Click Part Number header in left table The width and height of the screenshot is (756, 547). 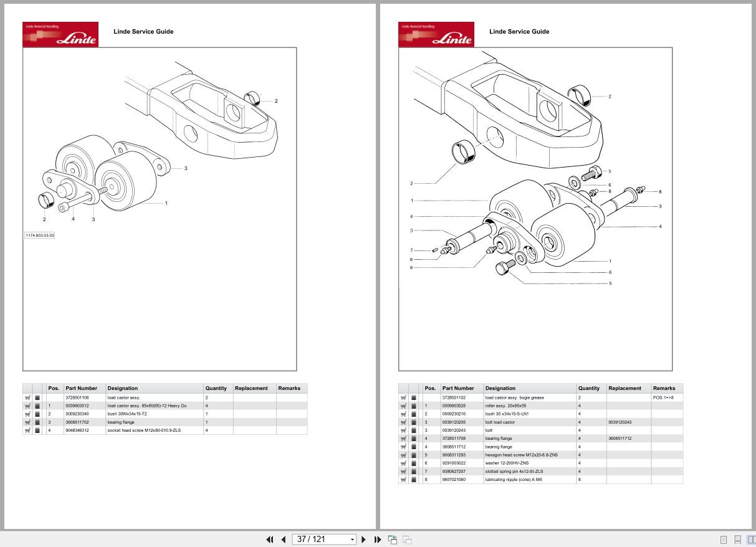[x=82, y=388]
